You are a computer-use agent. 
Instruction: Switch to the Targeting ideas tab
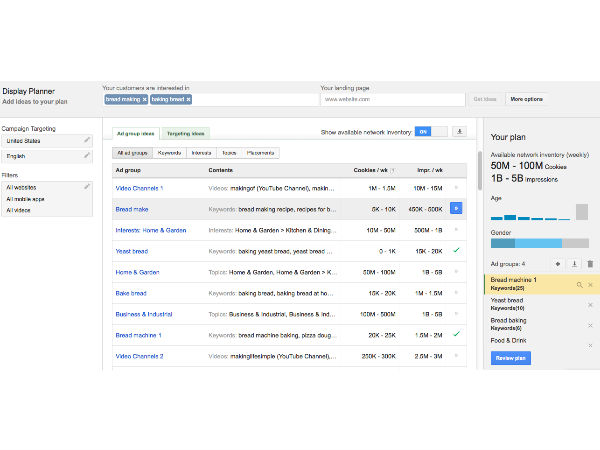click(x=185, y=132)
